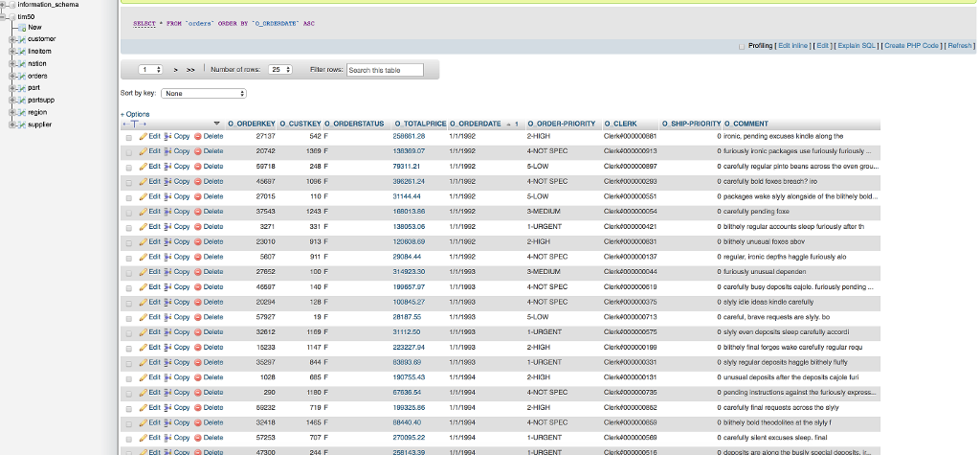Click the Copy icon for order 20742
This screenshot has height=455, width=980.
click(x=167, y=150)
